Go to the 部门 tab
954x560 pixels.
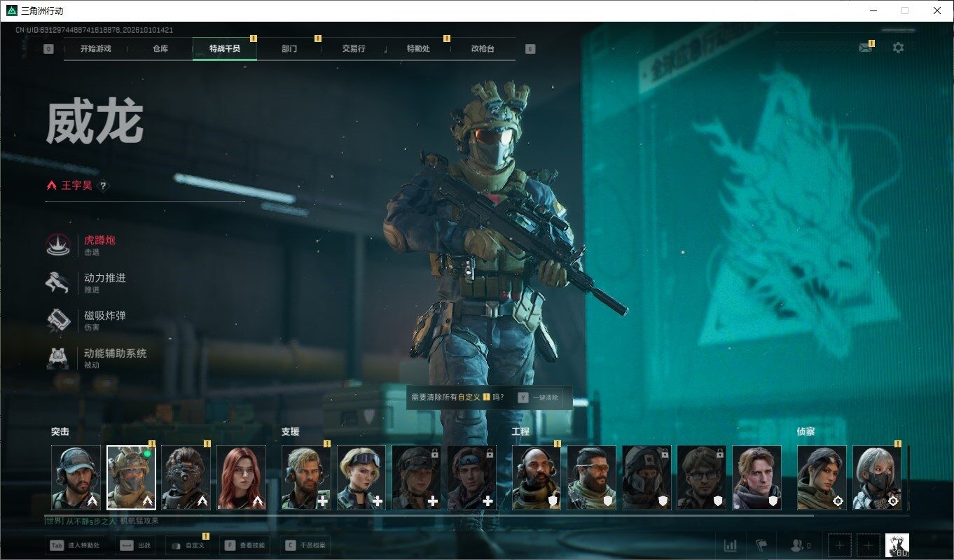click(x=289, y=49)
